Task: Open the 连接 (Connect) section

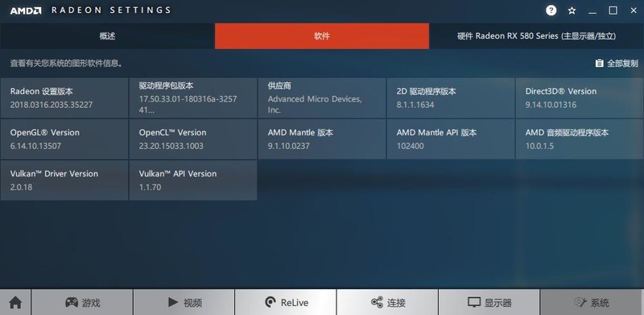Action: (388, 303)
